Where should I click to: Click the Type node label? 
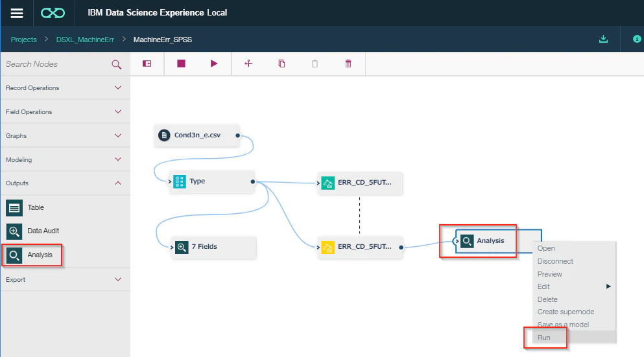point(197,181)
